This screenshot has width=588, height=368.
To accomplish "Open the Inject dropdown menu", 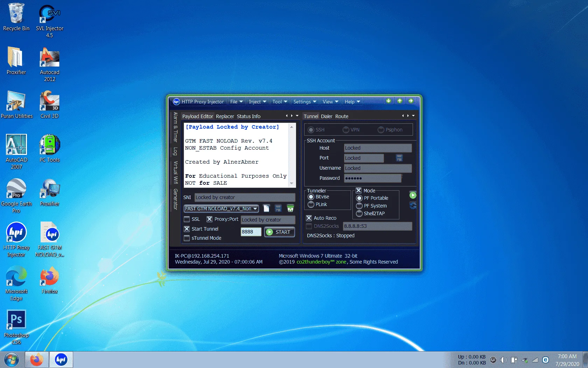I will (x=258, y=102).
